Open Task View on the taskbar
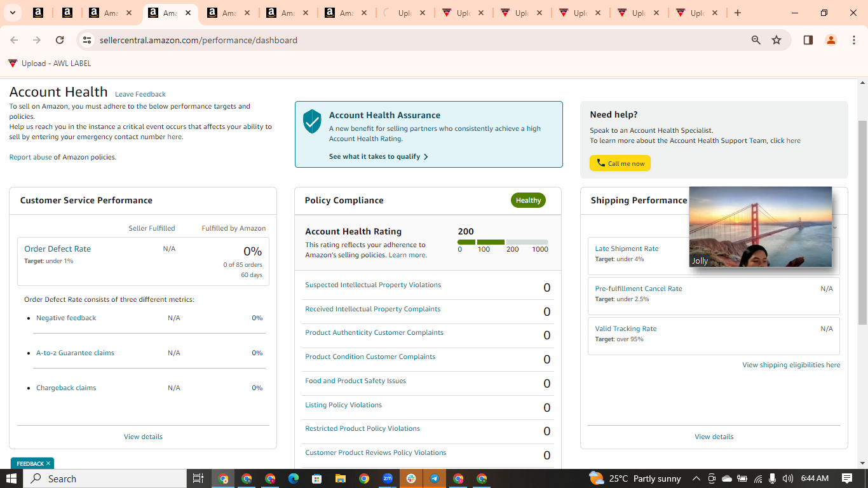The height and width of the screenshot is (488, 868). click(x=198, y=478)
